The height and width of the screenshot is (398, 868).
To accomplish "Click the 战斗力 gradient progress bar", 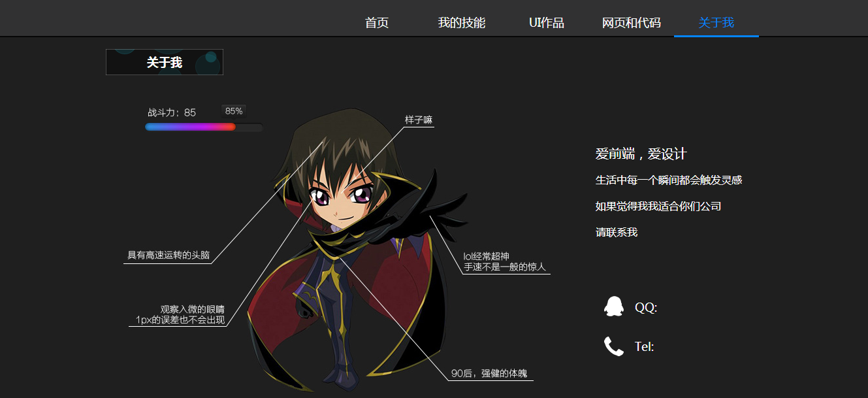I will tap(204, 127).
